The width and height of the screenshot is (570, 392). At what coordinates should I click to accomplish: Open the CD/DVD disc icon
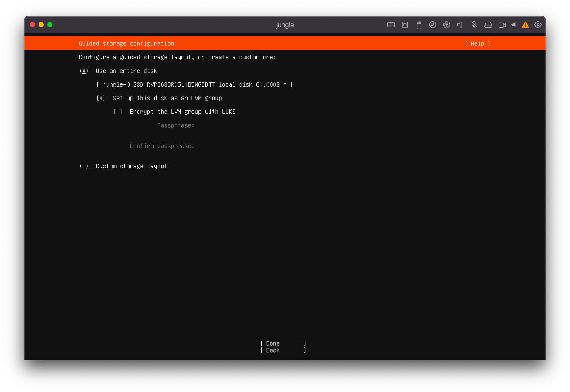433,25
